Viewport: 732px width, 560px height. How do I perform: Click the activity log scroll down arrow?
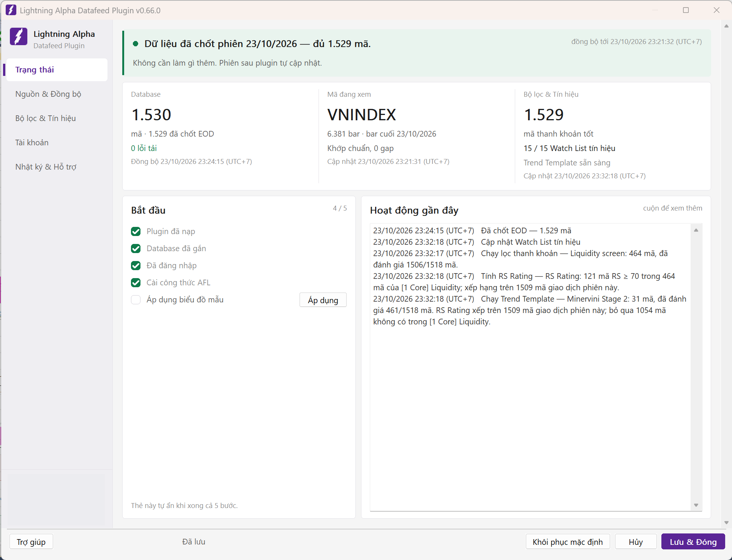(x=696, y=505)
